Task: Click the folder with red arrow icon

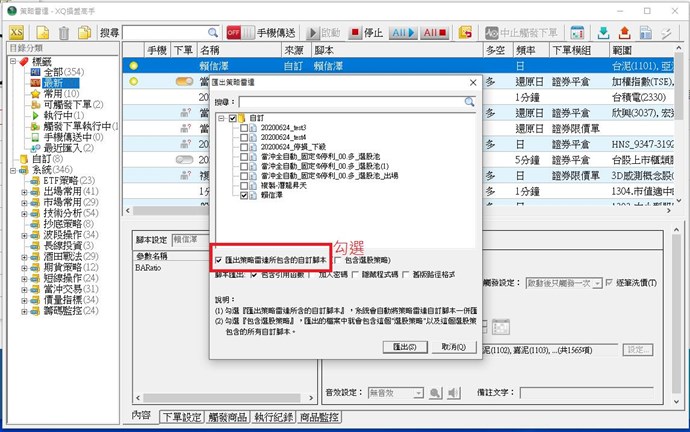Action: tap(465, 33)
